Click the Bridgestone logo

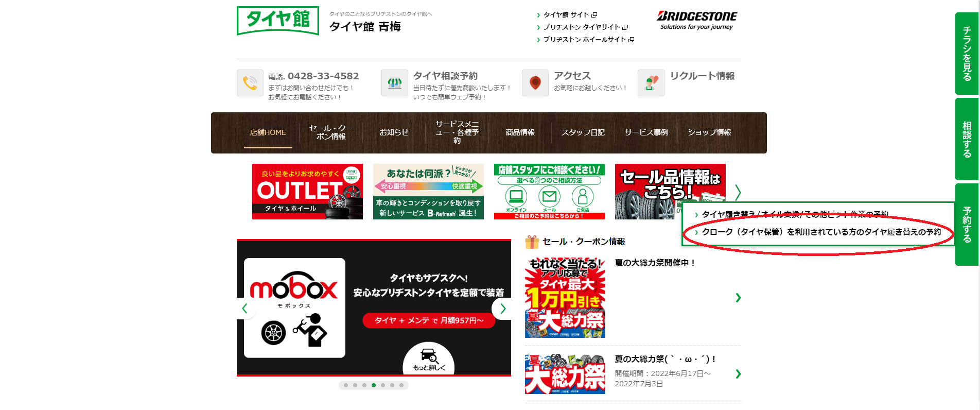[696, 20]
